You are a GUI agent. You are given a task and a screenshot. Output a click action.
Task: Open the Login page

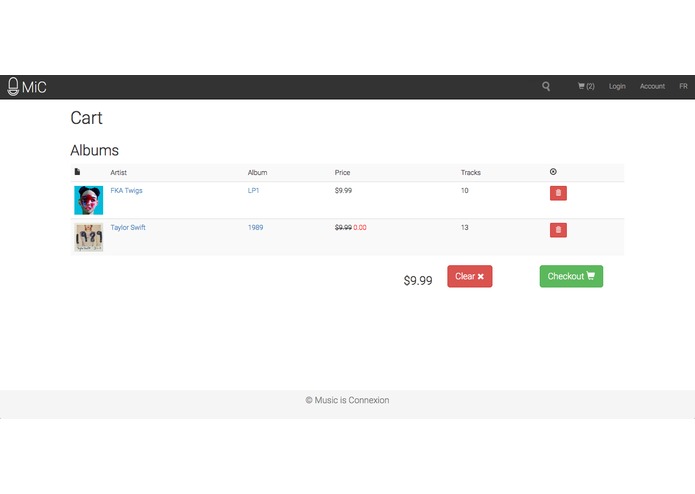coord(617,86)
